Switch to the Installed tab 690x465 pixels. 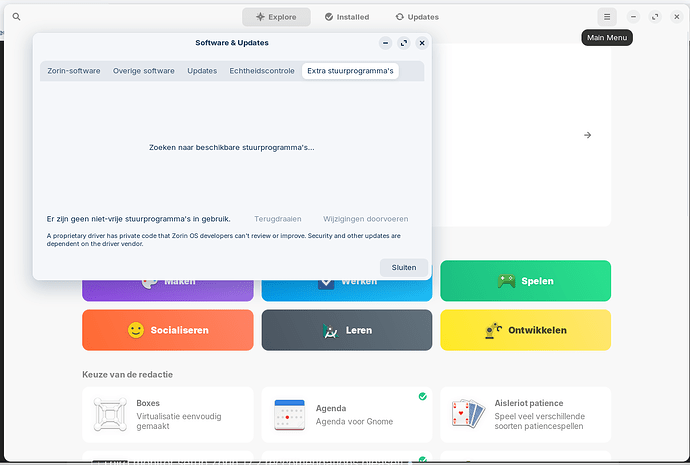pyautogui.click(x=347, y=17)
